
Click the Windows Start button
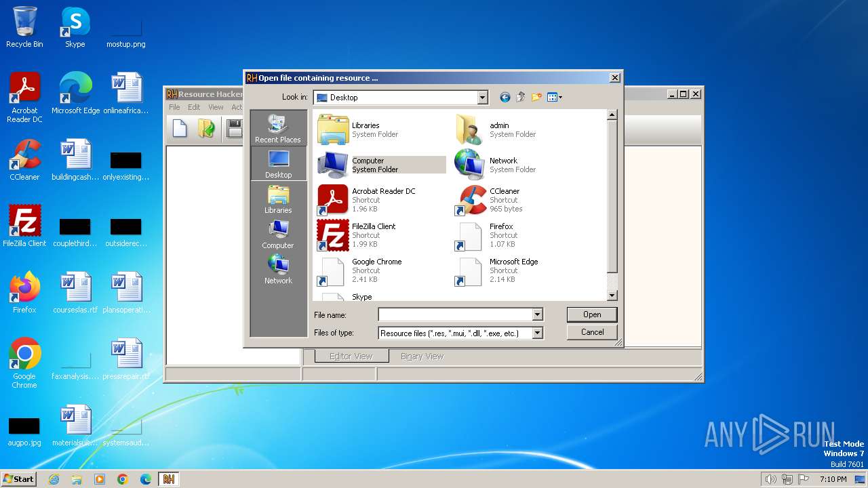[x=18, y=479]
